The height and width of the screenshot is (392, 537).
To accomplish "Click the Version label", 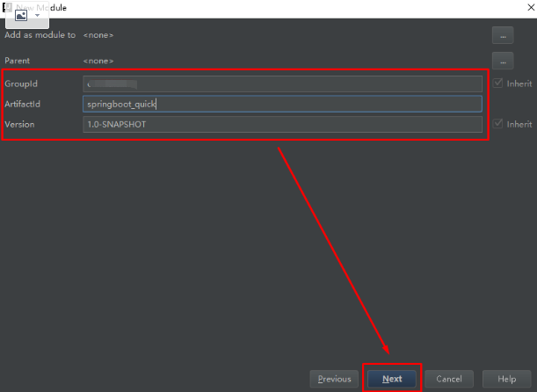I will coord(19,124).
